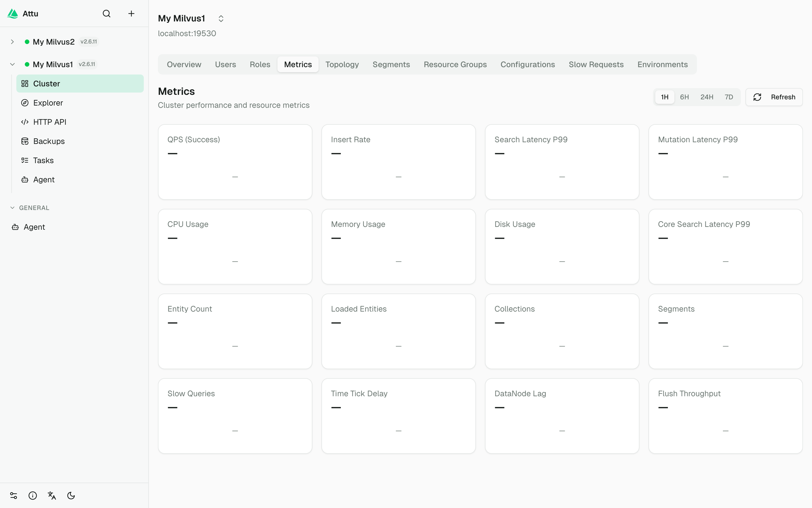This screenshot has height=508, width=812.
Task: Click the localhost:19530 address text
Action: pyautogui.click(x=187, y=34)
